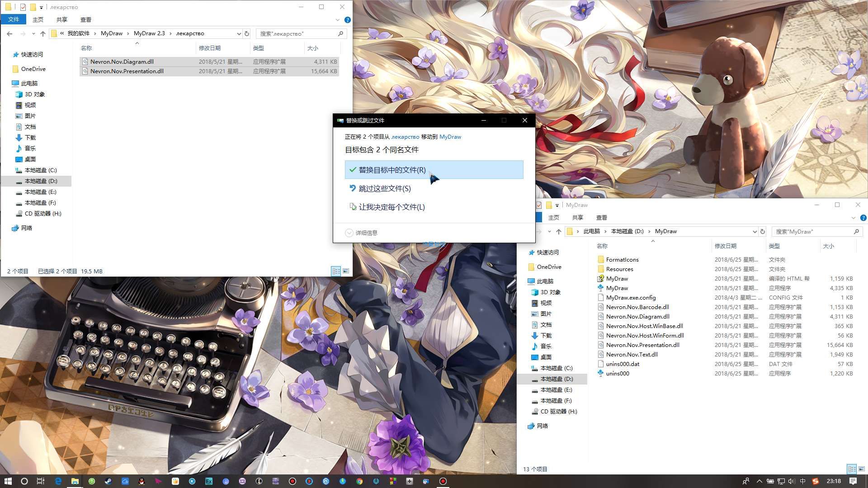Go up one level in MyDraw window
This screenshot has height=488, width=868.
tap(559, 231)
